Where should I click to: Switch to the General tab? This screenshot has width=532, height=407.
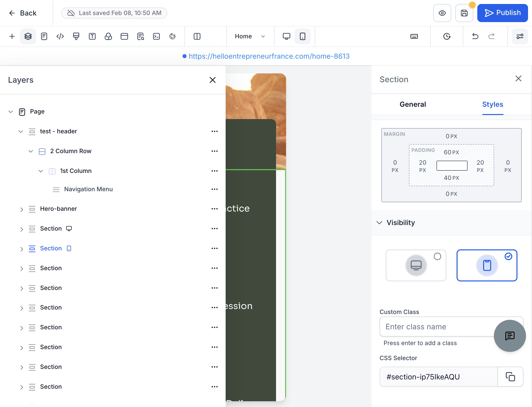tap(413, 104)
